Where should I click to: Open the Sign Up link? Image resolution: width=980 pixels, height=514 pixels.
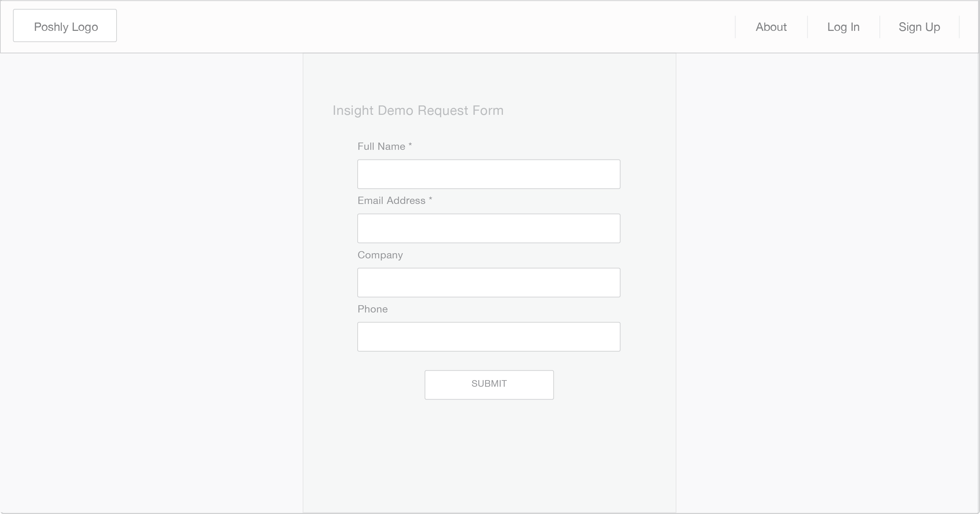tap(919, 27)
